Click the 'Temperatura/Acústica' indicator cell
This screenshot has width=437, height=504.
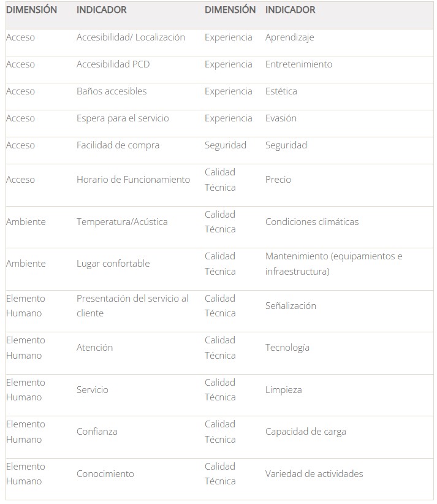[122, 222]
